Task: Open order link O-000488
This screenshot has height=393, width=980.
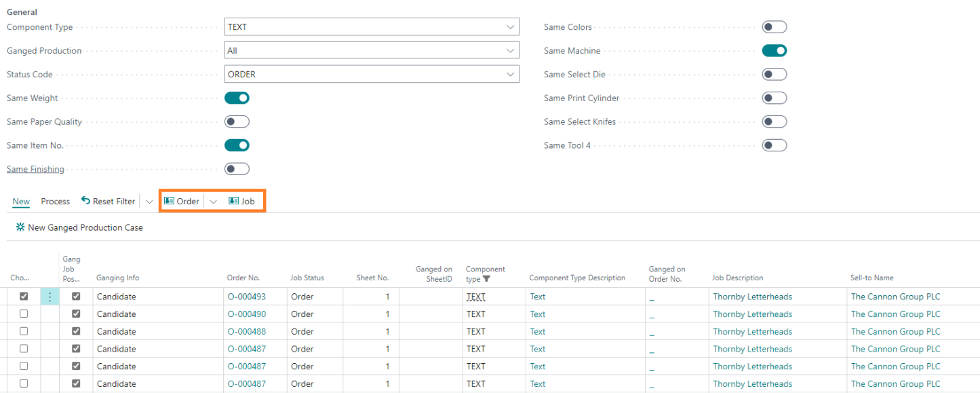Action: (x=247, y=332)
